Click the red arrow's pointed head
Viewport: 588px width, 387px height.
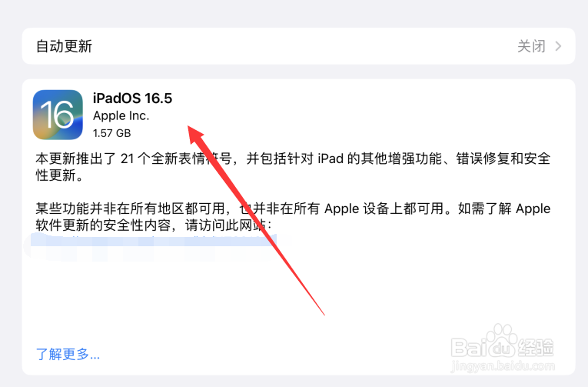195,135
